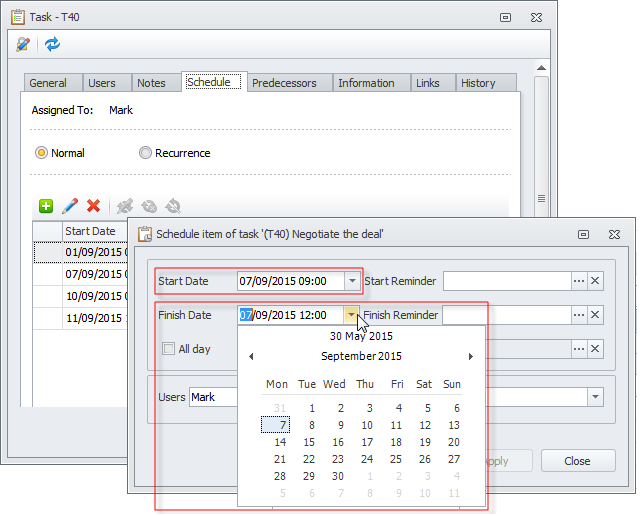The image size is (641, 516).
Task: Click the pencil edit schedule item icon
Action: tap(70, 206)
